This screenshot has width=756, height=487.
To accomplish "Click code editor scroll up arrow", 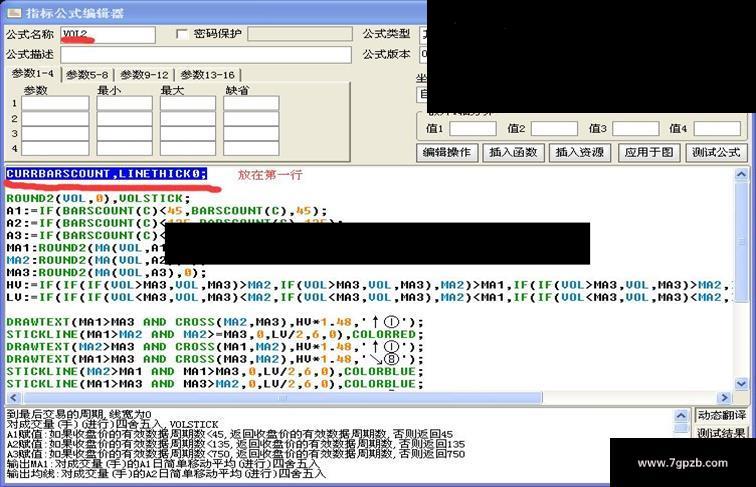I will click(742, 174).
